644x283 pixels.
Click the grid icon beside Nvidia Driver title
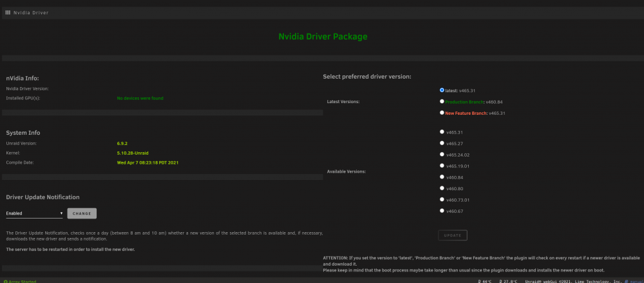tap(8, 12)
